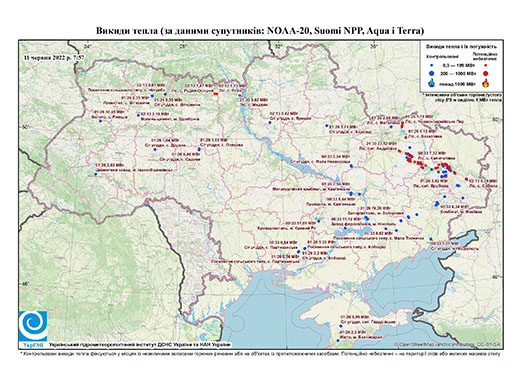Click blue marker near Кривий Ріг label
Image resolution: width=520 pixels, height=368 pixels.
[x=319, y=221]
